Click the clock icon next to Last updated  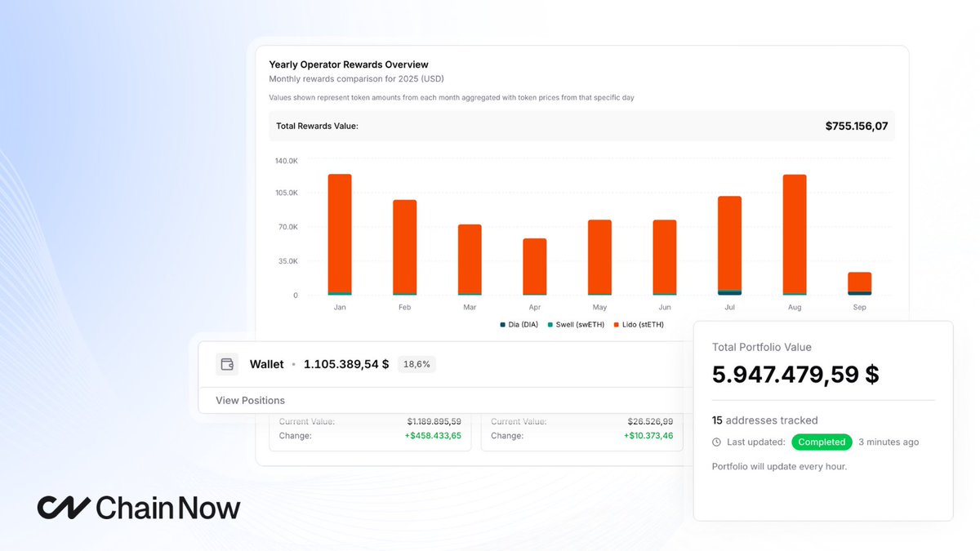716,442
